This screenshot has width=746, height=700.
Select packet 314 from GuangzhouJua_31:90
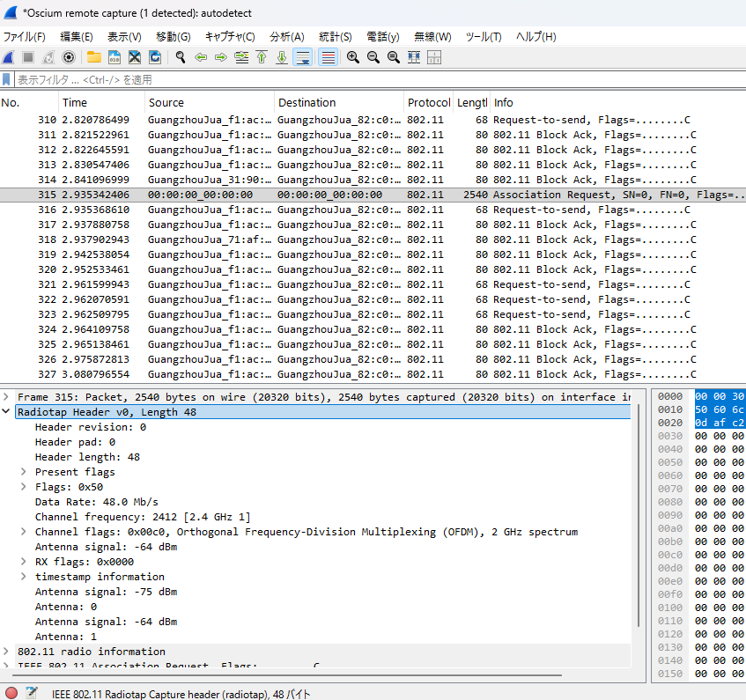point(373,180)
